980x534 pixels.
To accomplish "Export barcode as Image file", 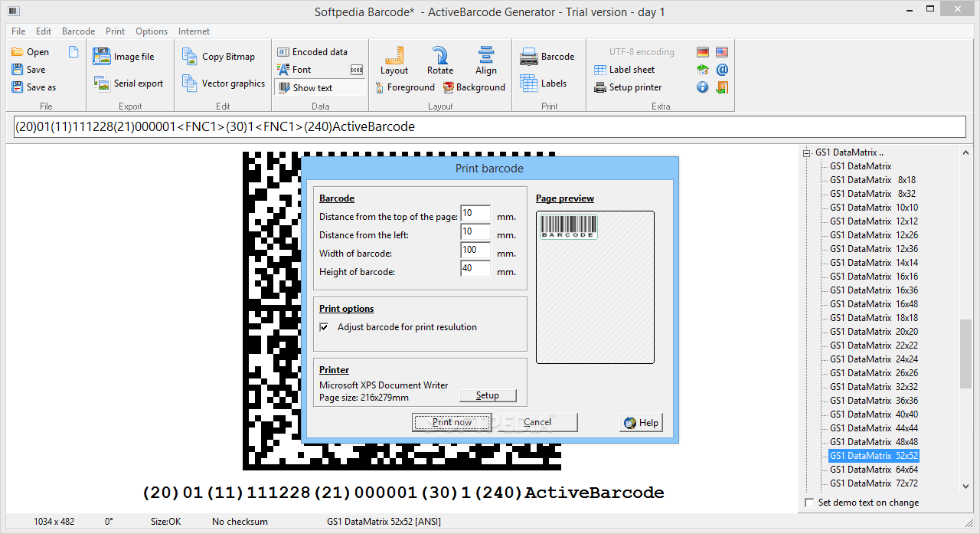I will point(124,57).
